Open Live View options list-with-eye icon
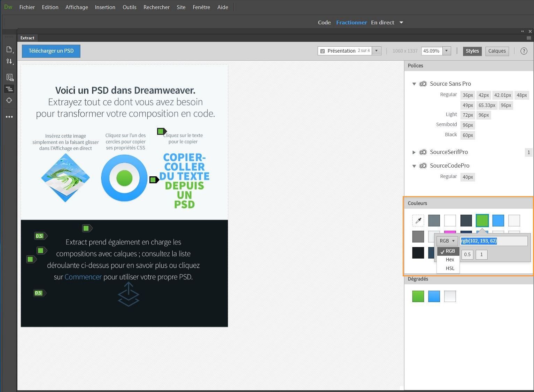The height and width of the screenshot is (392, 534). 9,77
